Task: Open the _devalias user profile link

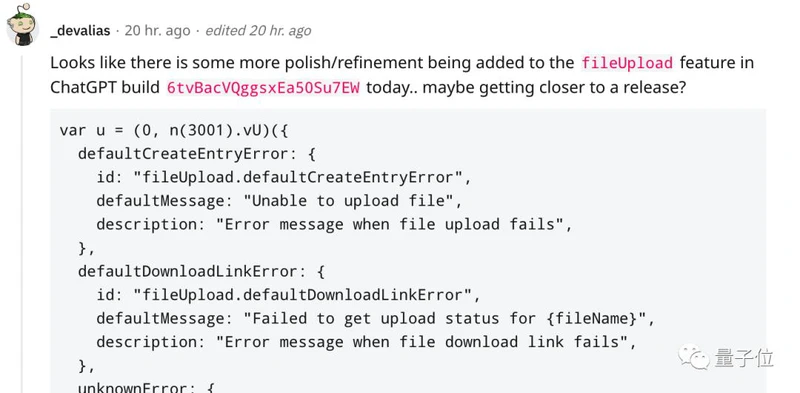Action: click(81, 31)
